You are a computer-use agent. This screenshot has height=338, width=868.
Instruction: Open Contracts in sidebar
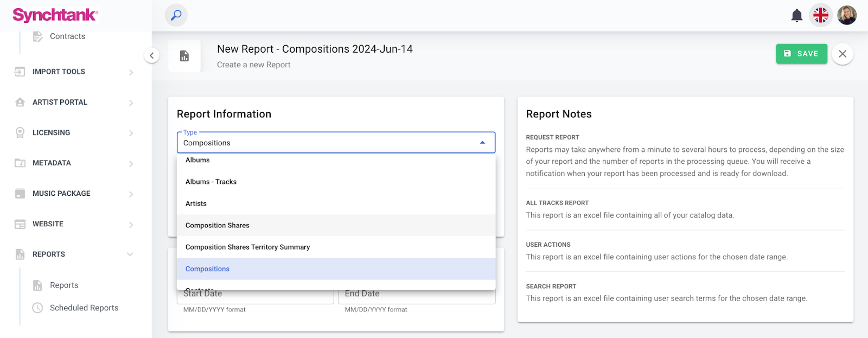point(67,36)
